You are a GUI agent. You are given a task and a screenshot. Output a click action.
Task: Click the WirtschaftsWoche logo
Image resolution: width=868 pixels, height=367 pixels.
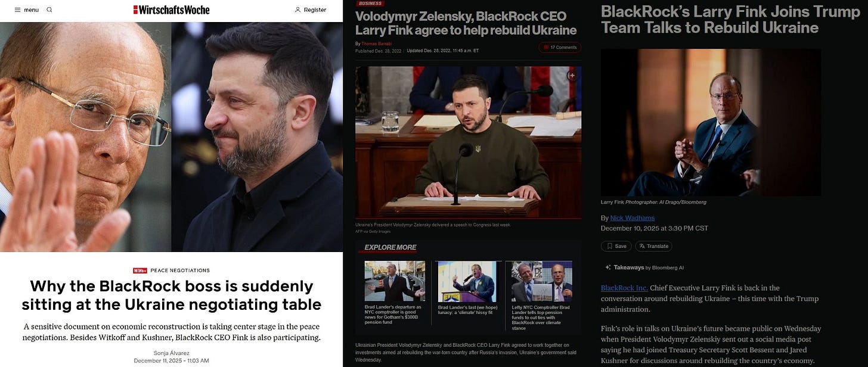pos(171,10)
